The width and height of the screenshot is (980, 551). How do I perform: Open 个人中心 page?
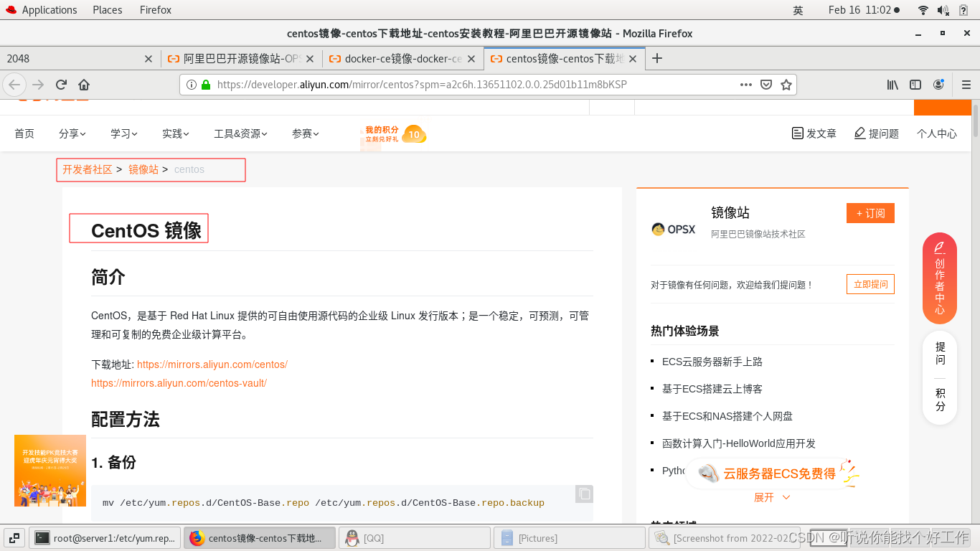pyautogui.click(x=937, y=133)
